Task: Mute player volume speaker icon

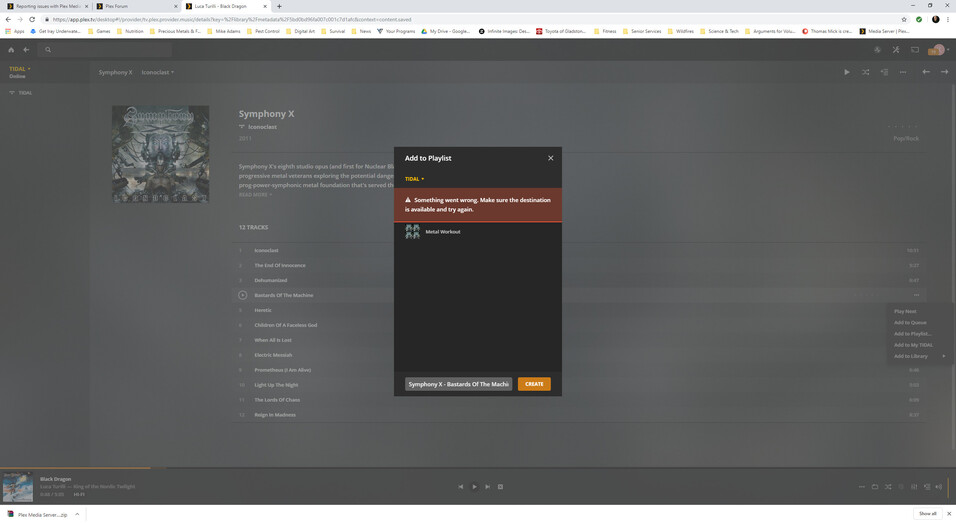Action: 938,486
